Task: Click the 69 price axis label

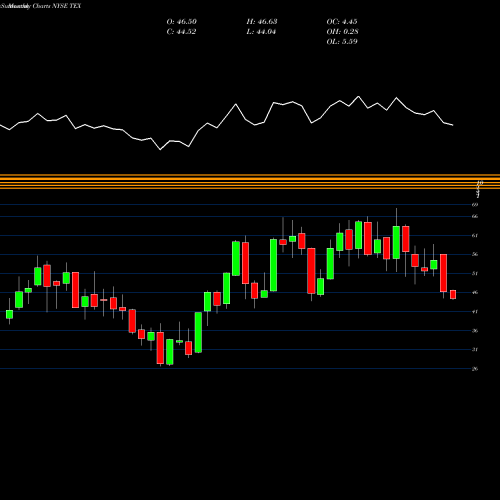Action: 475,205
